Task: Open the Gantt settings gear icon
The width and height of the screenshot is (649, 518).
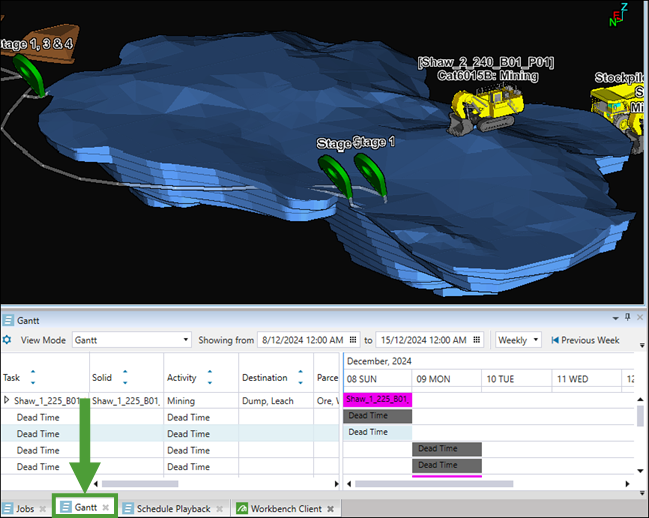Action: 8,340
